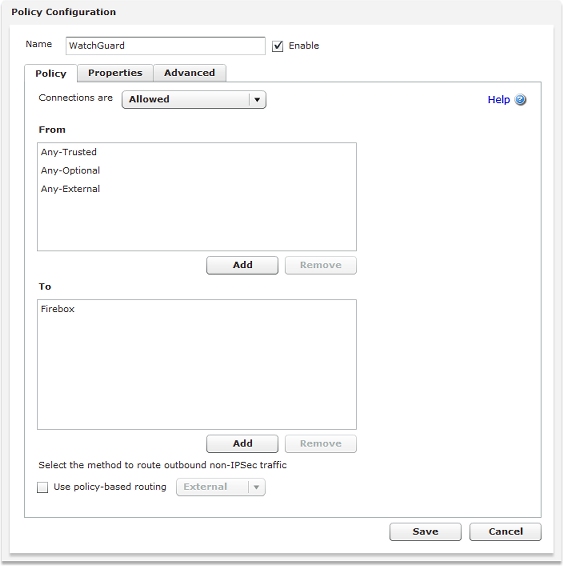The height and width of the screenshot is (566, 563).
Task: Click the Name field containing WatchGuard
Action: (165, 46)
